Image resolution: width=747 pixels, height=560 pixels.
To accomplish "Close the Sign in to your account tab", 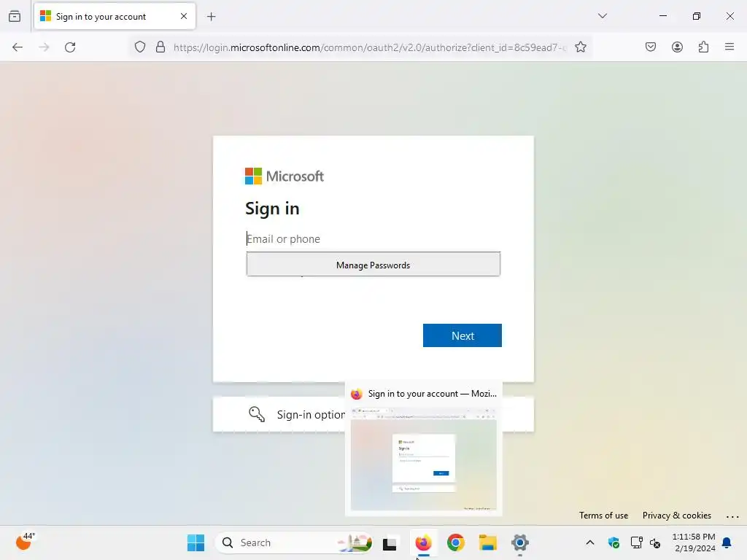I will click(x=184, y=16).
